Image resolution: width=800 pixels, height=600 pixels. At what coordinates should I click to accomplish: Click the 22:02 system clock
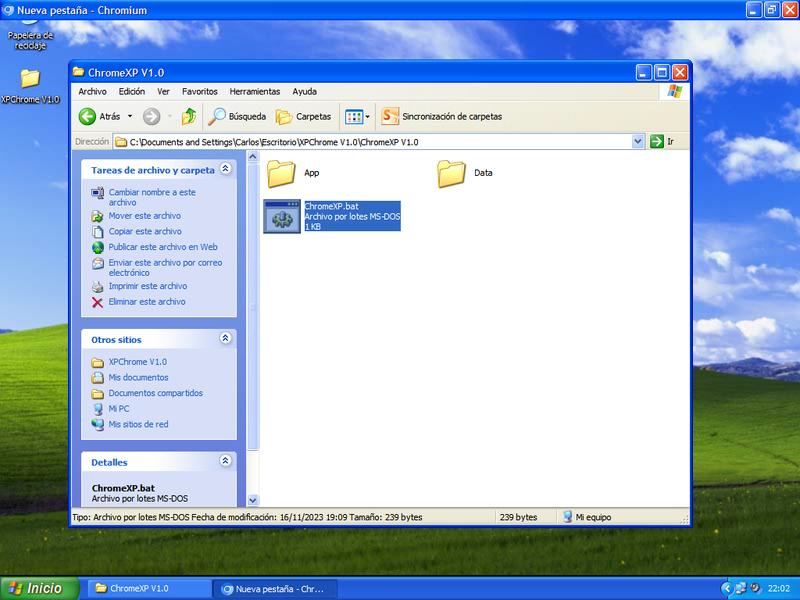779,588
